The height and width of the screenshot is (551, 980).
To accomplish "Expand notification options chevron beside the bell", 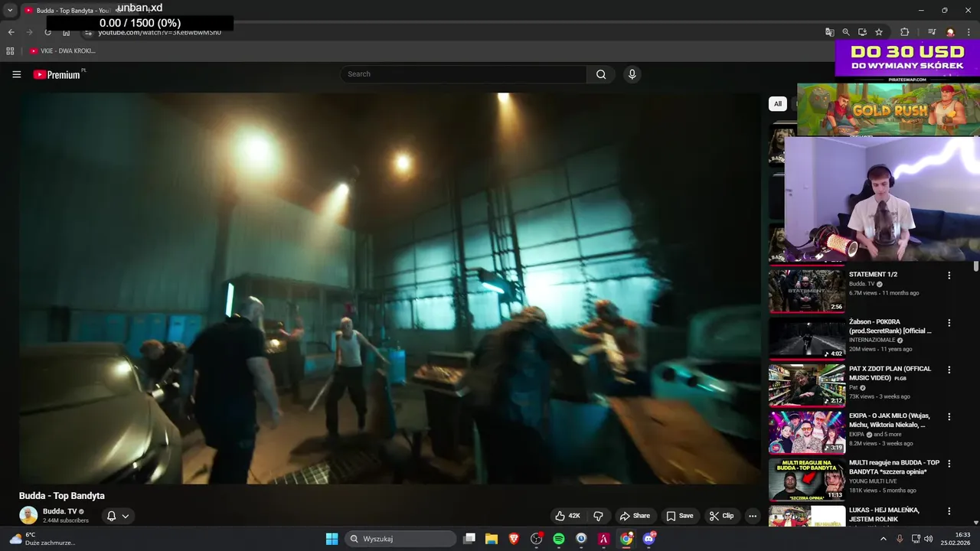I will click(126, 516).
